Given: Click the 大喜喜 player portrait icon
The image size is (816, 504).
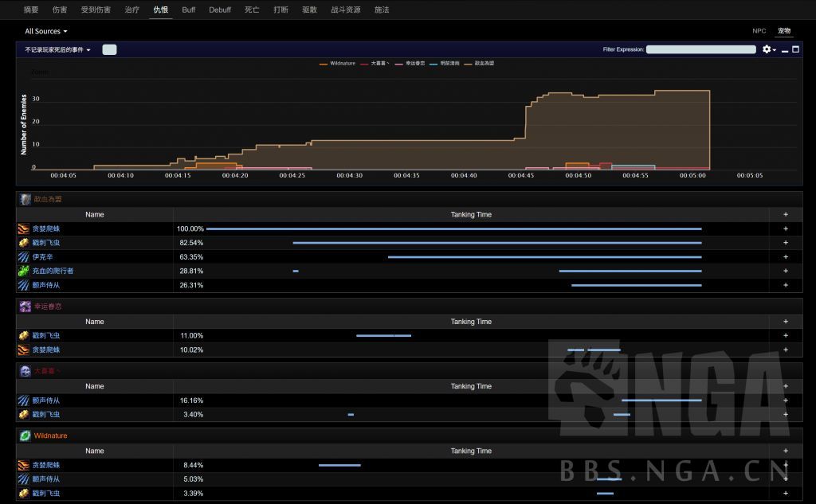Looking at the screenshot, I should point(25,371).
